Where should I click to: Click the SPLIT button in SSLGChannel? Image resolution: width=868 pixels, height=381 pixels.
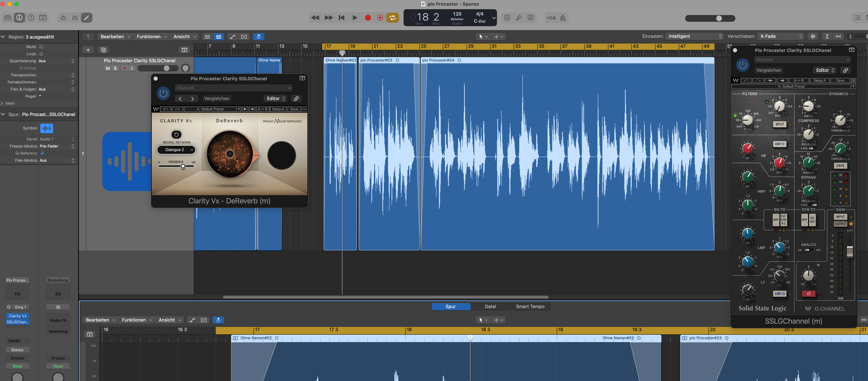(779, 124)
